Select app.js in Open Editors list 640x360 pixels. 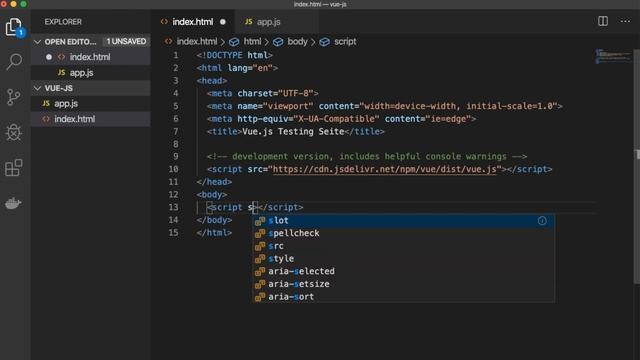91,73
